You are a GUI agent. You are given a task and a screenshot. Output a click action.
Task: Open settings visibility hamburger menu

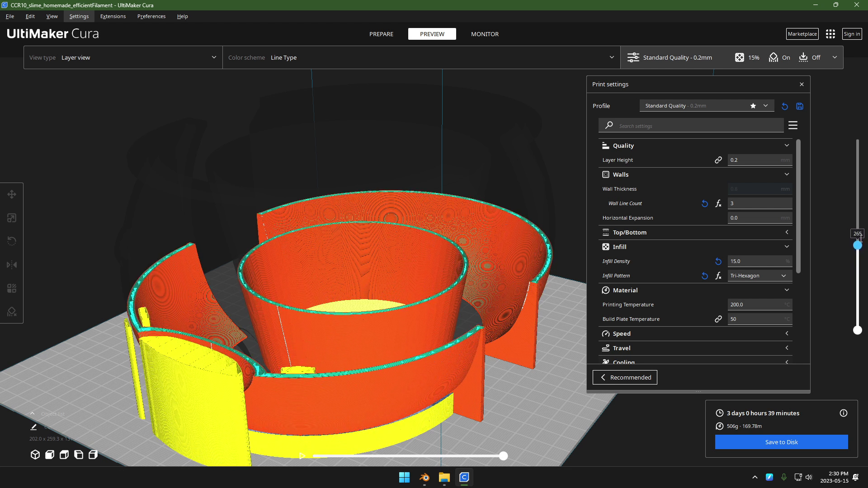[x=793, y=125]
